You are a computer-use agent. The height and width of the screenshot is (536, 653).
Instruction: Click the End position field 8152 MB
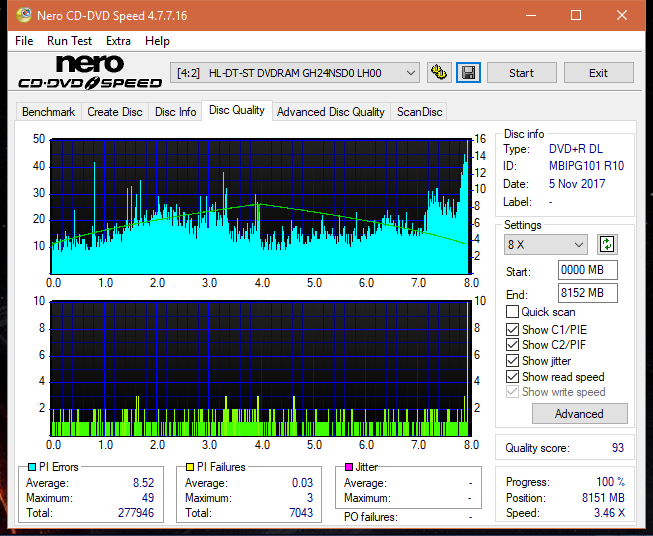pos(588,293)
